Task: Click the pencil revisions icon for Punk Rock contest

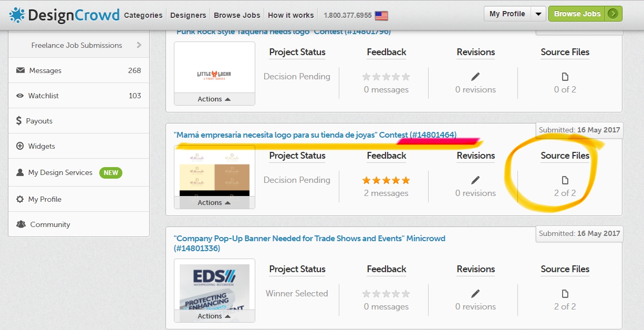Action: coord(475,76)
